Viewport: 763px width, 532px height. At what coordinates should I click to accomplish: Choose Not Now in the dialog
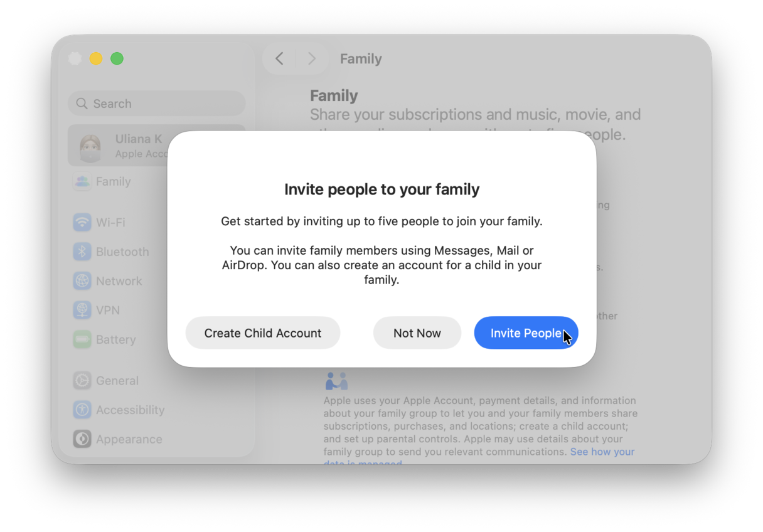click(417, 333)
